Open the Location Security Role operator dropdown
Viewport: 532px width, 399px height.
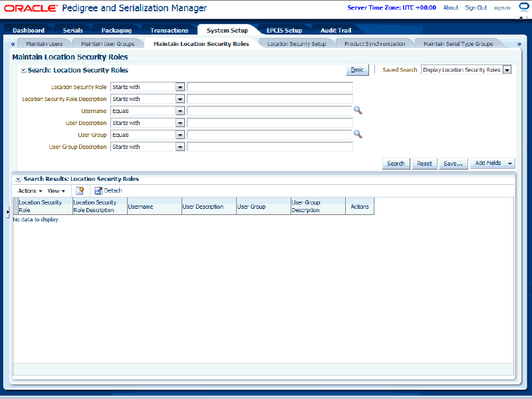[180, 87]
